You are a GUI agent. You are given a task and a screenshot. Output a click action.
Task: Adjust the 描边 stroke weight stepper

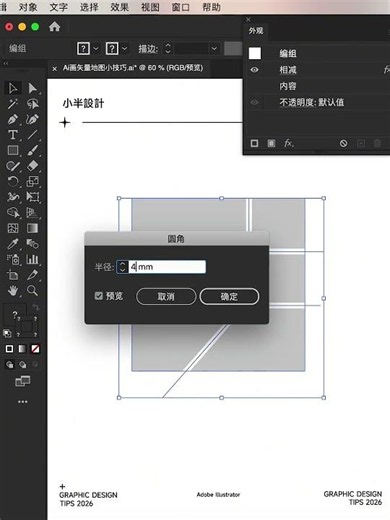click(x=168, y=49)
